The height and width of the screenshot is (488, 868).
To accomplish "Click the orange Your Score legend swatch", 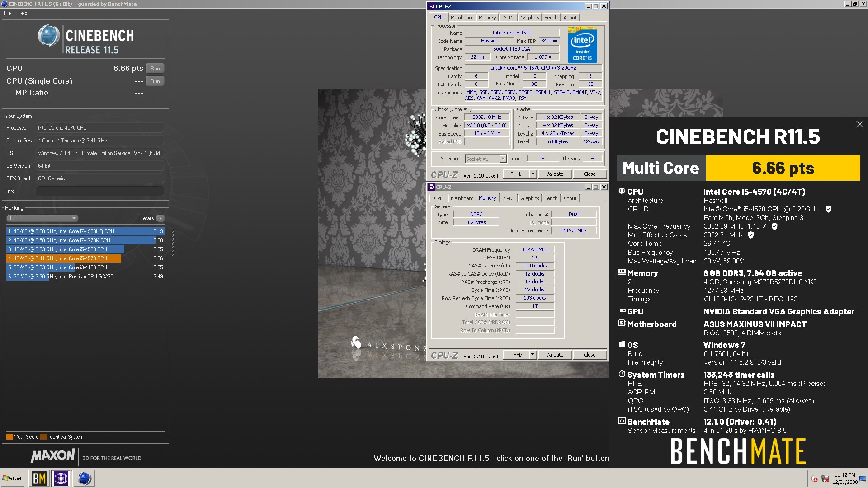I will point(9,437).
